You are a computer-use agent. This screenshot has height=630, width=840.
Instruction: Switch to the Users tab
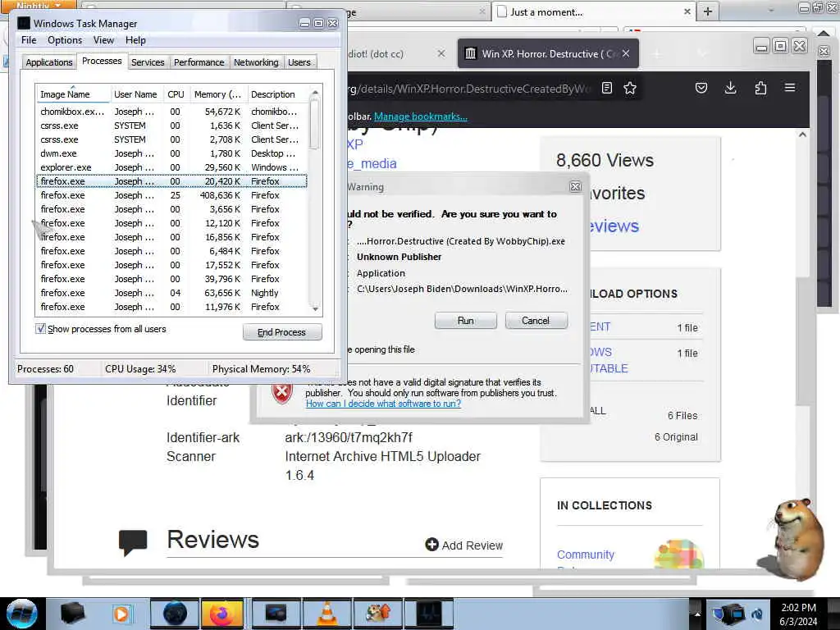point(299,62)
